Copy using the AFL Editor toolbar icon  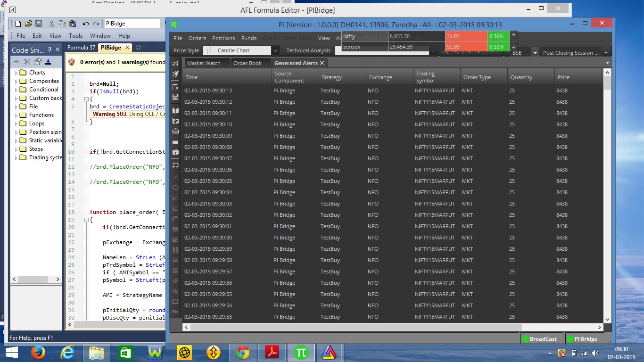(x=62, y=24)
